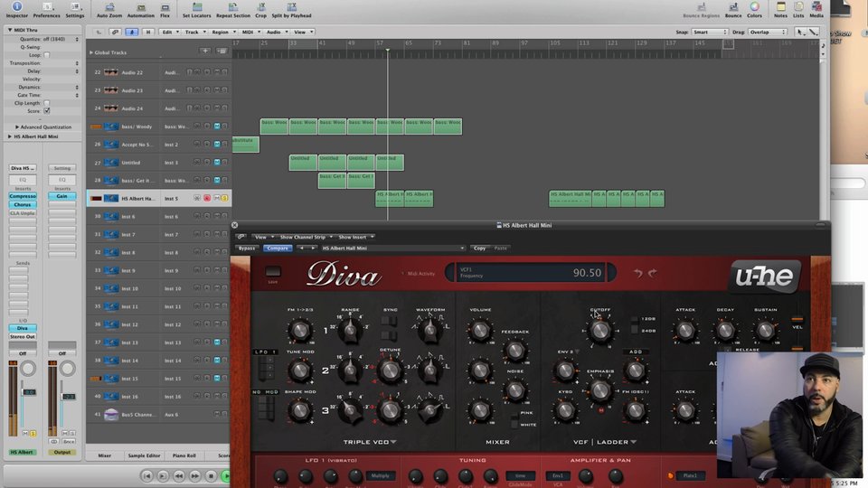Viewport: 868px width, 488px height.
Task: Click the Diva redo arrow
Action: click(653, 273)
